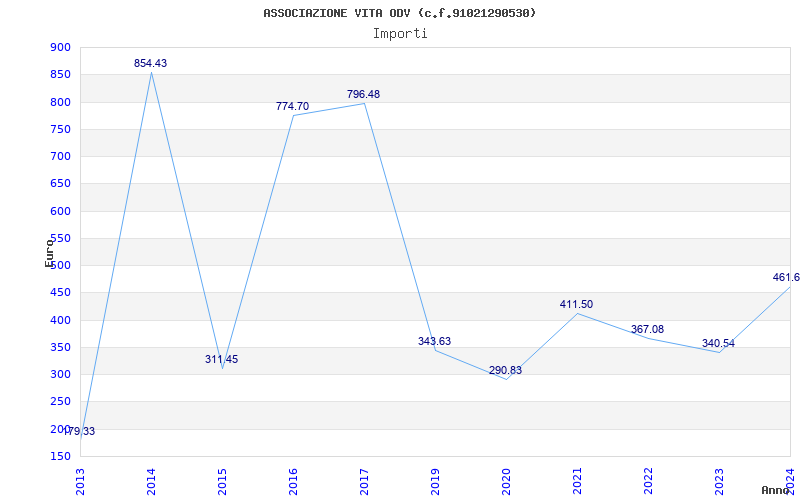
Task: Select the 343.63 data label
Action: point(434,341)
